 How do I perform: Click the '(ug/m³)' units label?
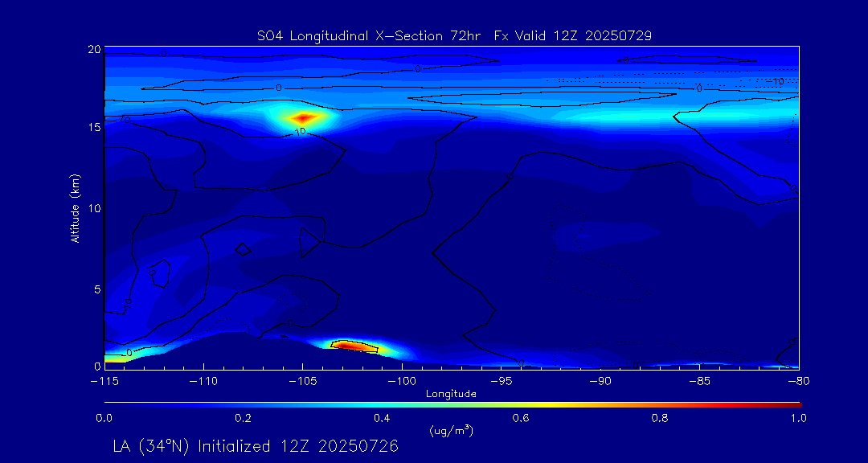[x=451, y=431]
